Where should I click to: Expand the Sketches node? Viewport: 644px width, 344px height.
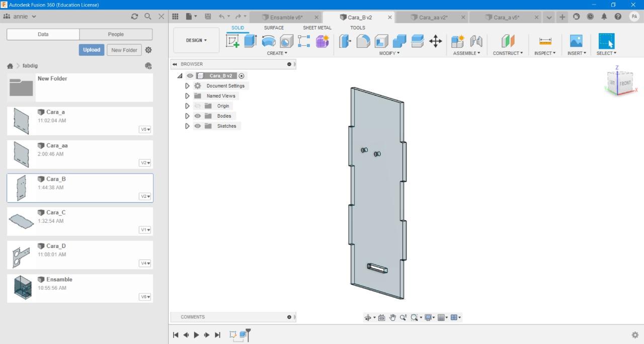click(187, 126)
